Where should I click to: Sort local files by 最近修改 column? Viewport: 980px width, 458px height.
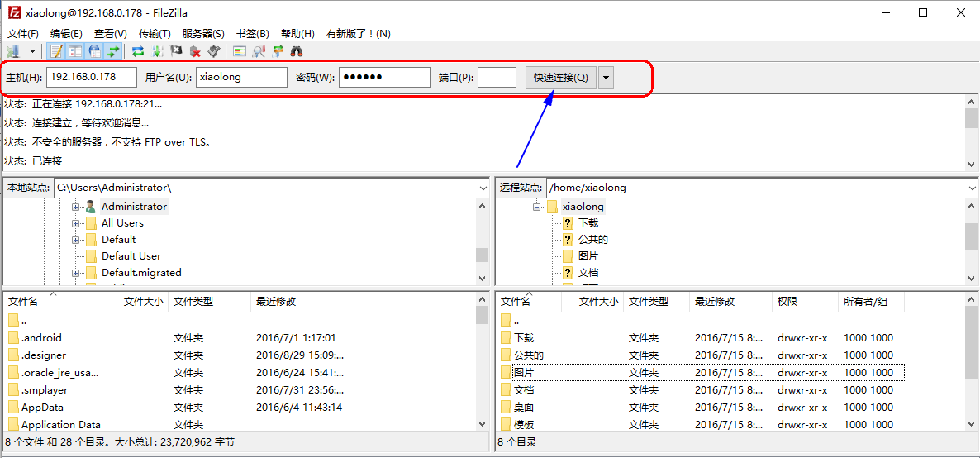click(x=300, y=302)
